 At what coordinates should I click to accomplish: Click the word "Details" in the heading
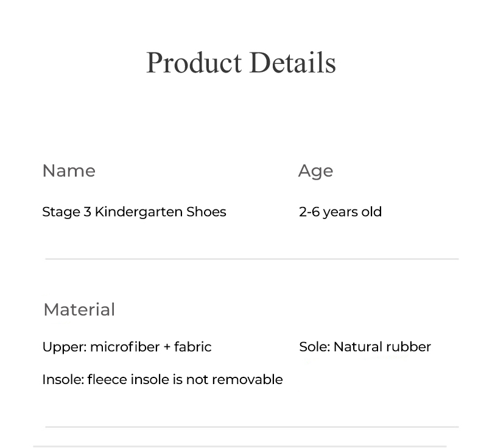pyautogui.click(x=292, y=63)
